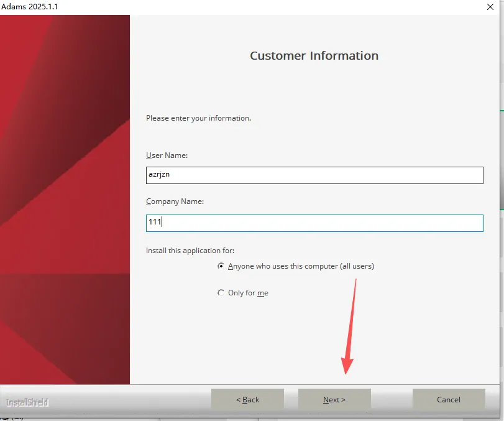504x421 pixels.
Task: Go back with the Back button
Action: coord(247,399)
